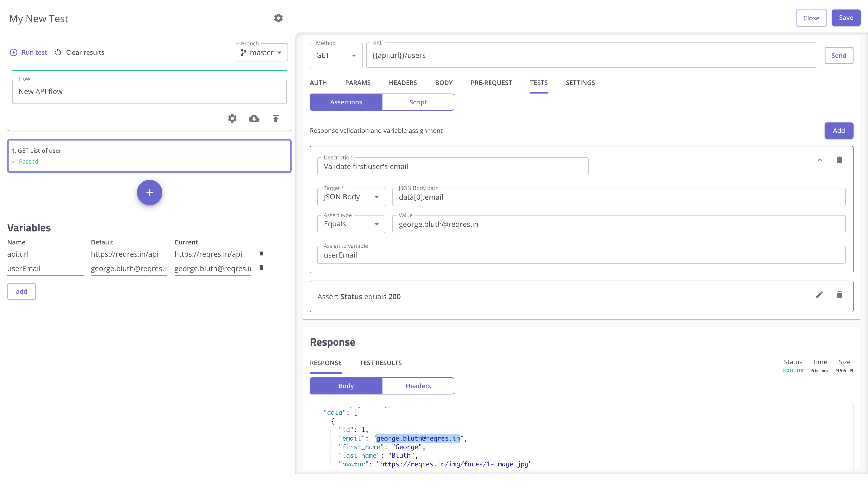
Task: Edit the Assert Status equals 200 assertion
Action: (x=819, y=295)
